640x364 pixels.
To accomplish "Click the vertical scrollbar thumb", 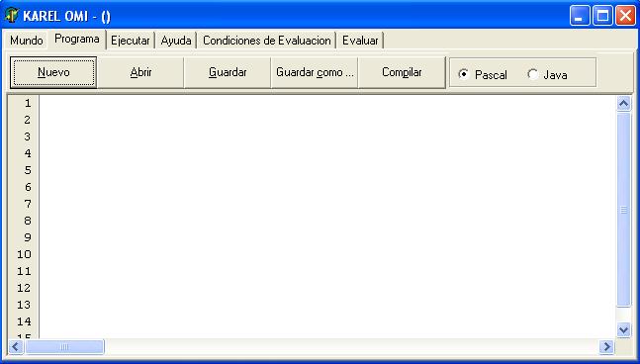I will [623, 210].
